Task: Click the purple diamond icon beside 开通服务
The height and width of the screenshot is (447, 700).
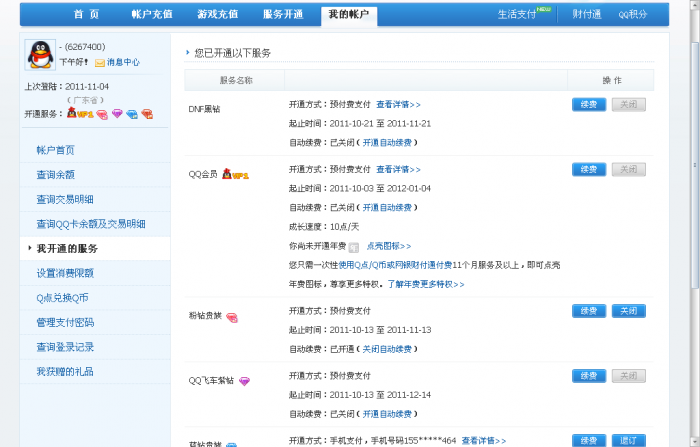Action: [117, 114]
